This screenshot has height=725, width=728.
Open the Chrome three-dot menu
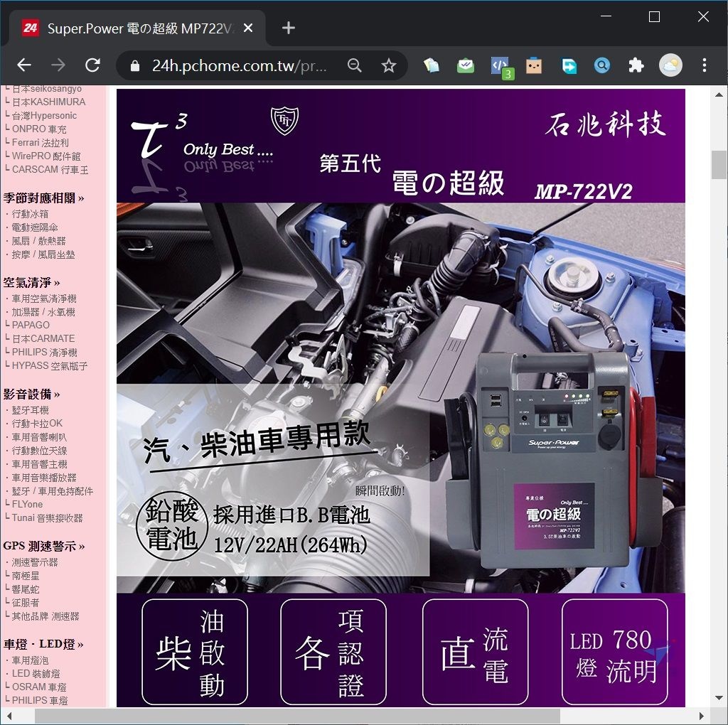(705, 65)
